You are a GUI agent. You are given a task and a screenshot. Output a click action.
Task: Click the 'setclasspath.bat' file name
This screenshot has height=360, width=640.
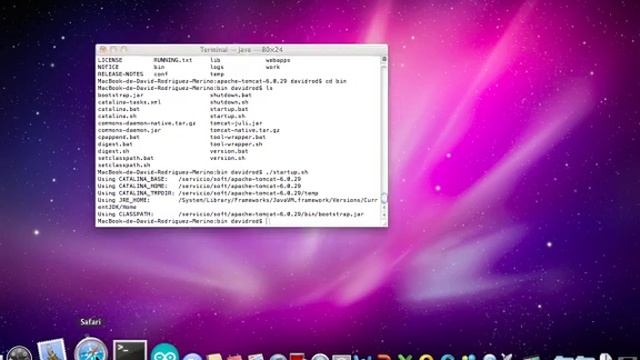click(125, 158)
